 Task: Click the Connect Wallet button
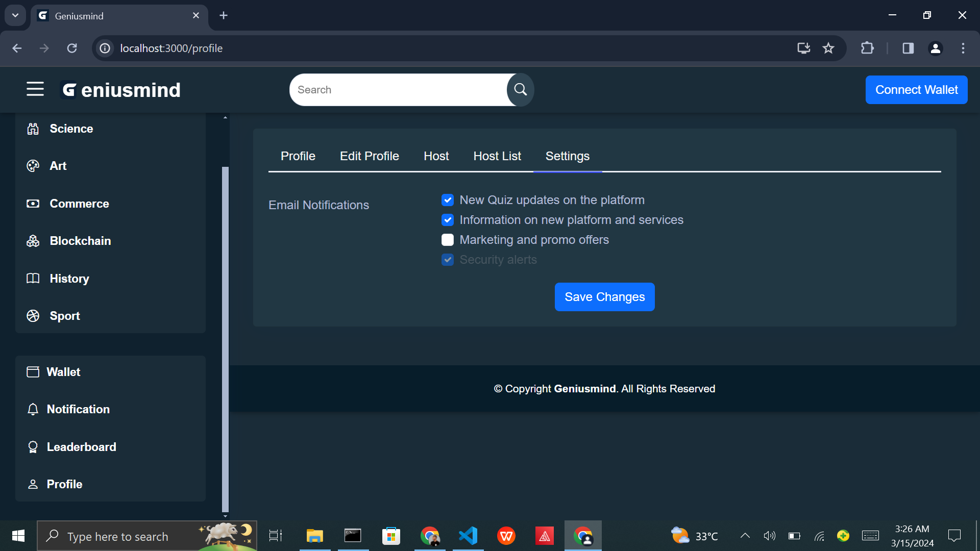[x=916, y=90]
